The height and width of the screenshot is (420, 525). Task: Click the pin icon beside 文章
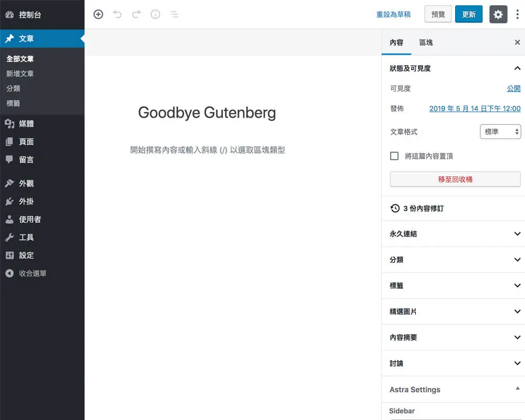tap(9, 38)
